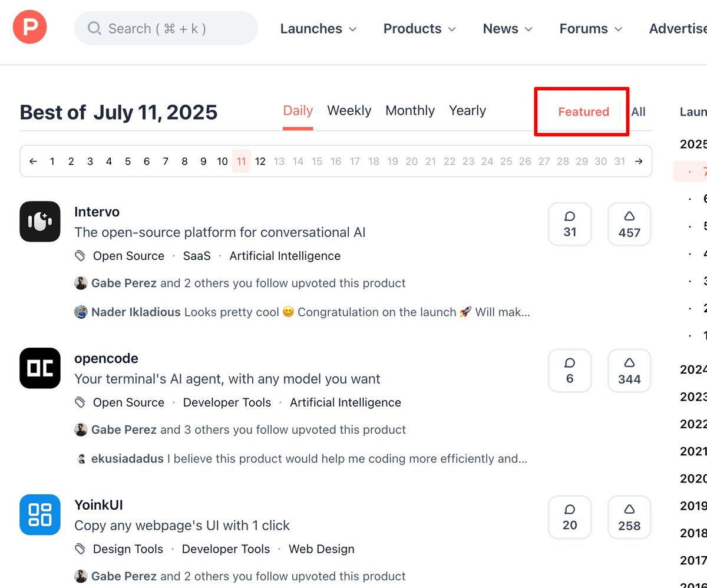Switch to the Monthly tab
Image resolution: width=707 pixels, height=588 pixels.
point(410,111)
